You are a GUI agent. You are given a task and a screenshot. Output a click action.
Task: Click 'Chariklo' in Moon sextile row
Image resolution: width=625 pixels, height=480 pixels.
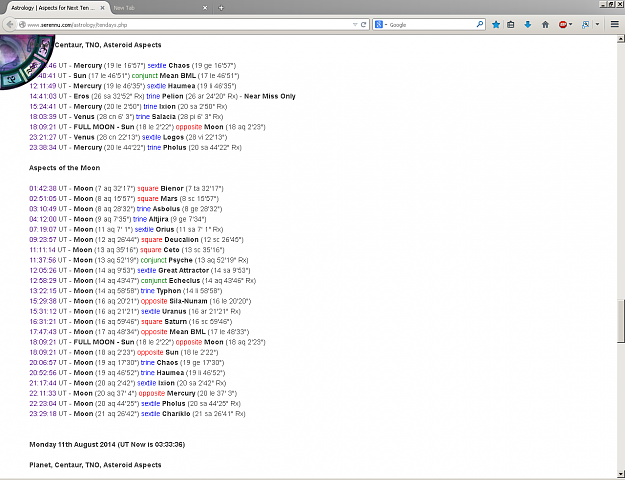pos(176,414)
